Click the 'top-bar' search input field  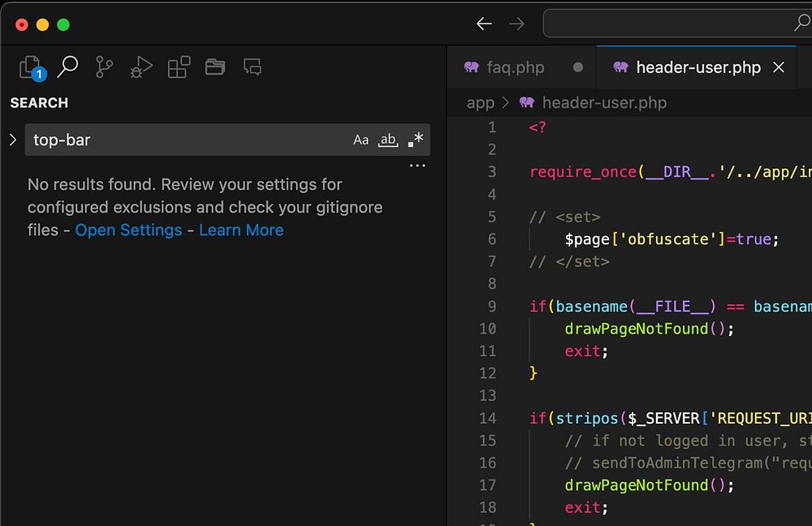187,140
